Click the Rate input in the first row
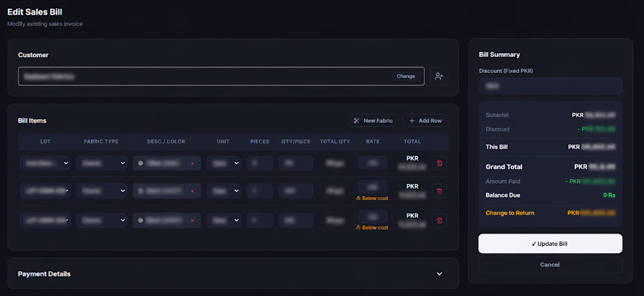 click(x=372, y=163)
